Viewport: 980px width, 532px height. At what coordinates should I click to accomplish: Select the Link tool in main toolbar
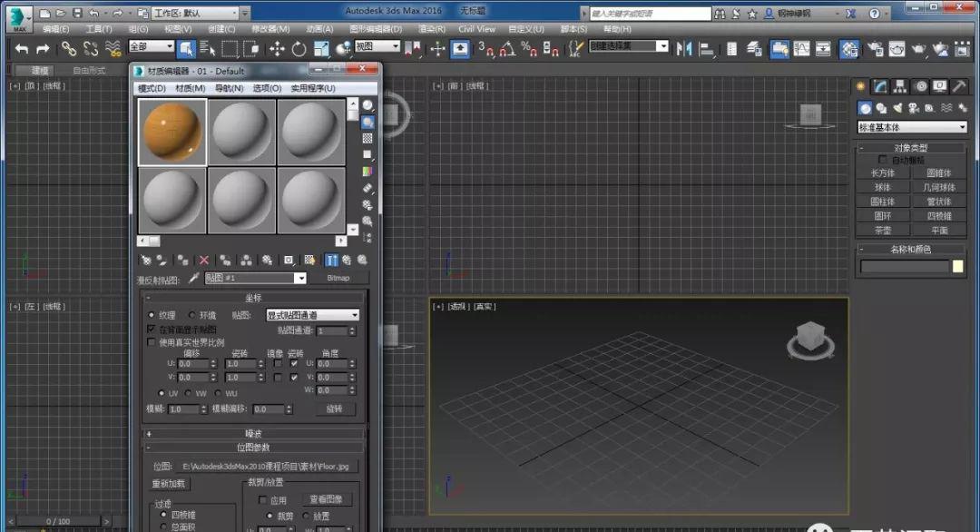pyautogui.click(x=69, y=49)
